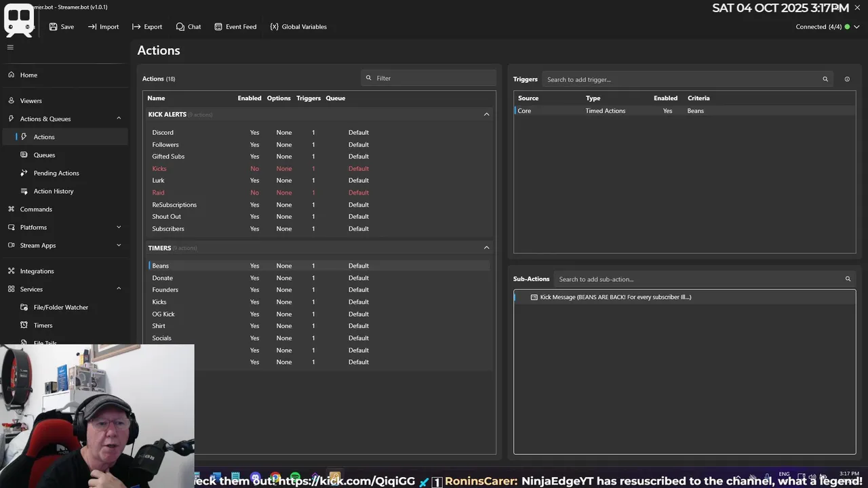Open Commands in the sidebar
868x488 pixels.
(64, 209)
